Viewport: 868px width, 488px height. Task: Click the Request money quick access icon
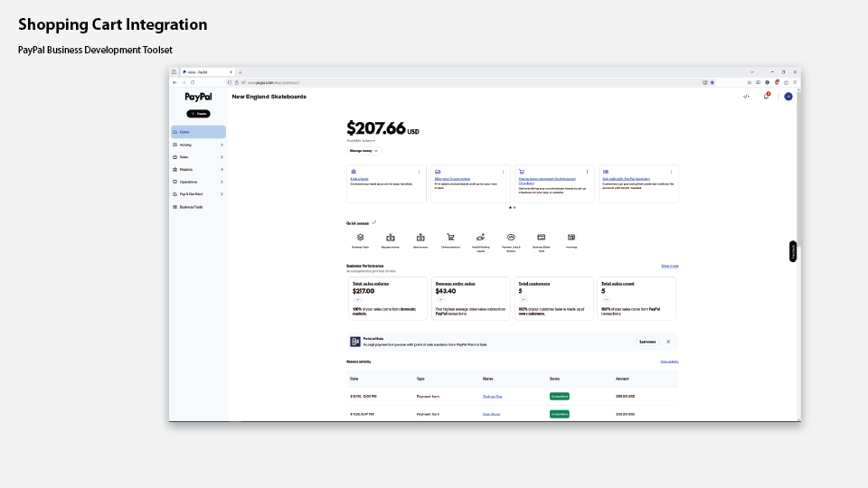pyautogui.click(x=391, y=238)
